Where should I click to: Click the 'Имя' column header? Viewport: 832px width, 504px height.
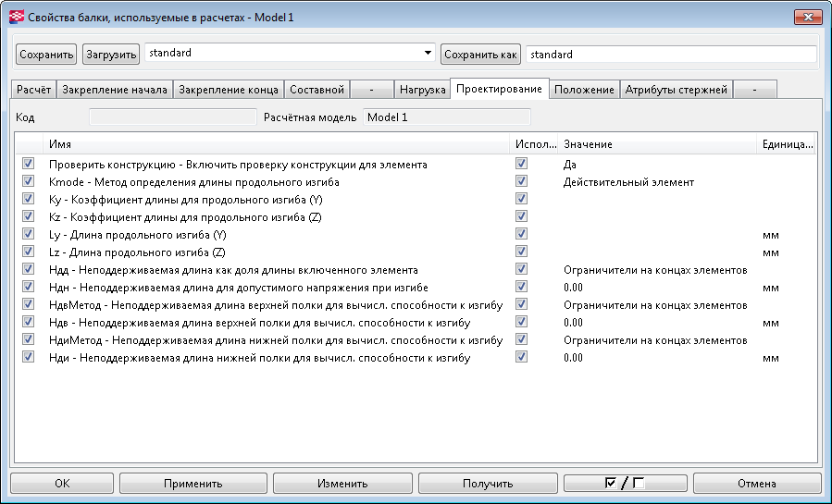pos(278,144)
